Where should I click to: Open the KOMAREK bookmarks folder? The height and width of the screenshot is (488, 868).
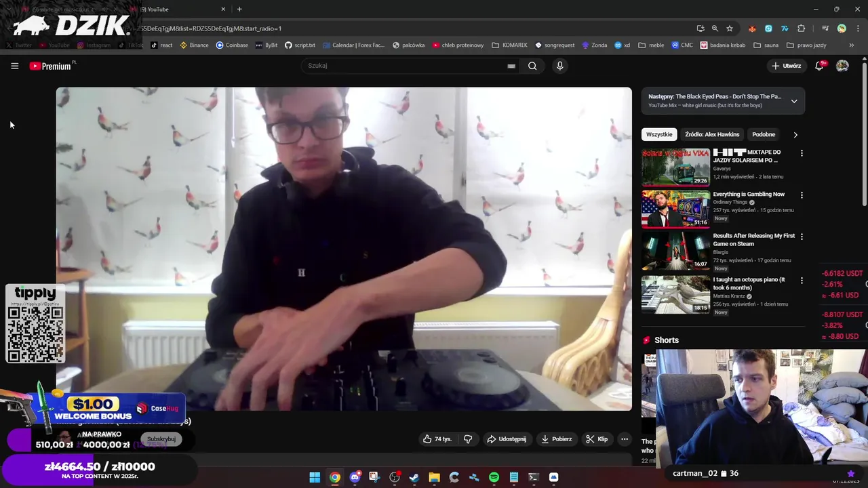tap(509, 45)
